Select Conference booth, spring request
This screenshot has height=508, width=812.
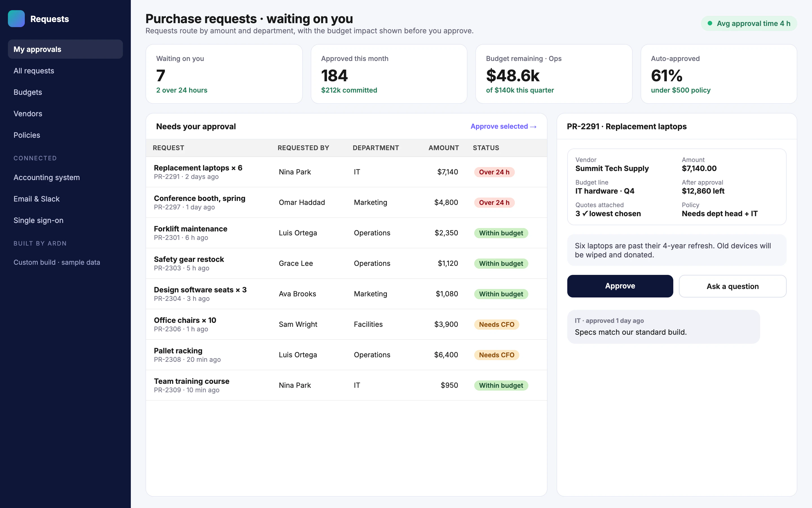tap(346, 203)
